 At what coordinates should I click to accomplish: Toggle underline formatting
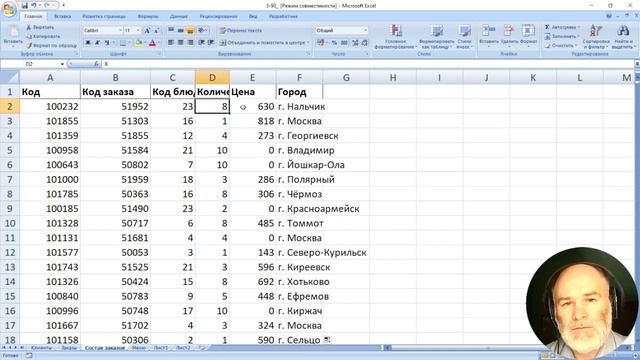pos(107,42)
